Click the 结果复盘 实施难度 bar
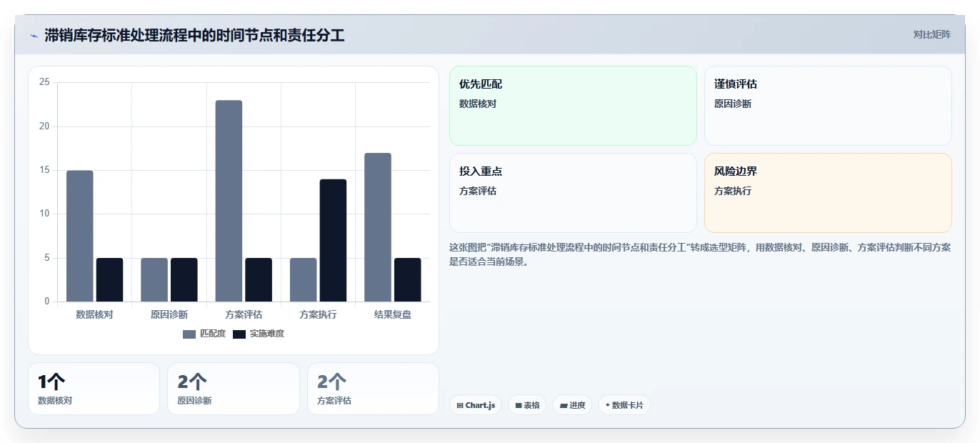 tap(408, 279)
